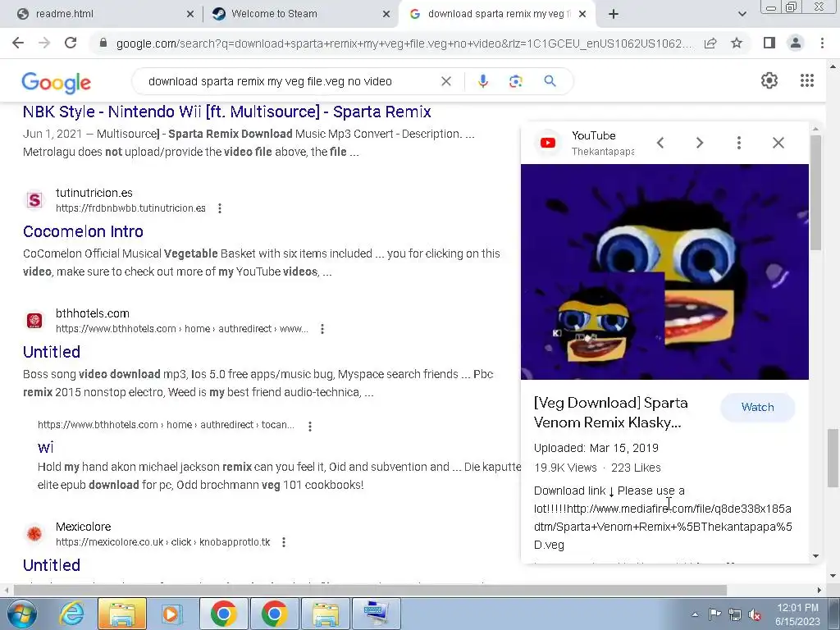Open options for bthhotels.com result
Viewport: 840px width, 630px height.
322,329
